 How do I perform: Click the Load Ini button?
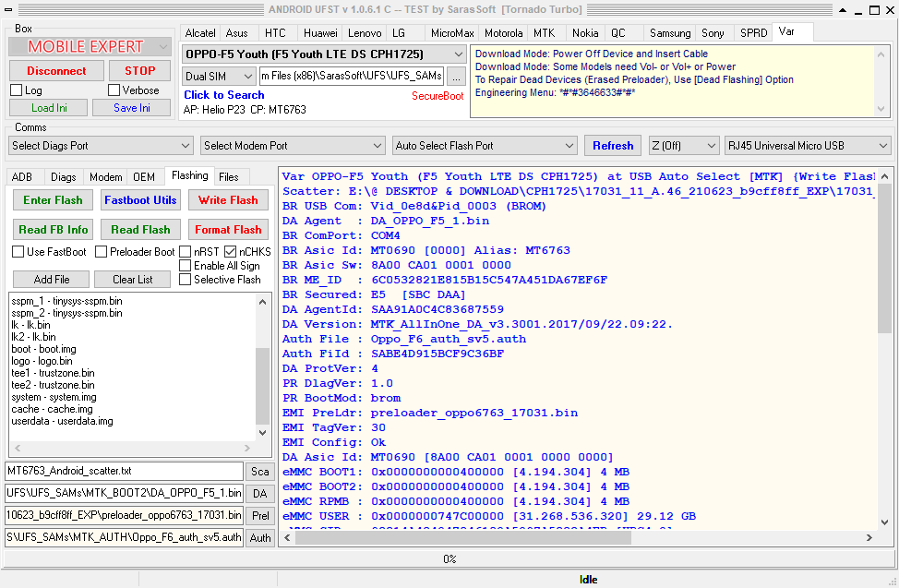tap(49, 108)
